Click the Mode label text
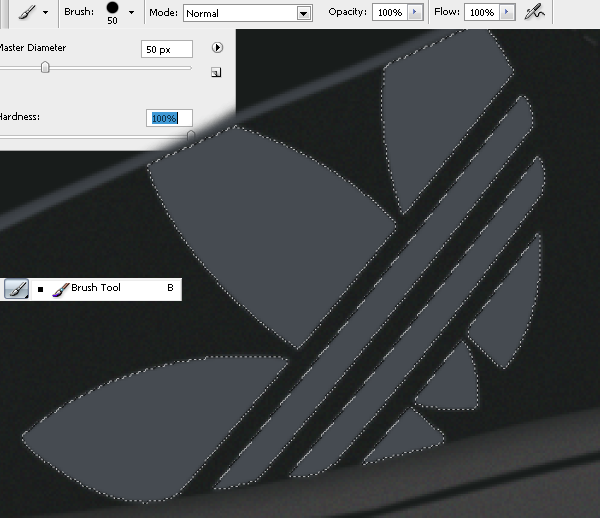 coord(163,13)
